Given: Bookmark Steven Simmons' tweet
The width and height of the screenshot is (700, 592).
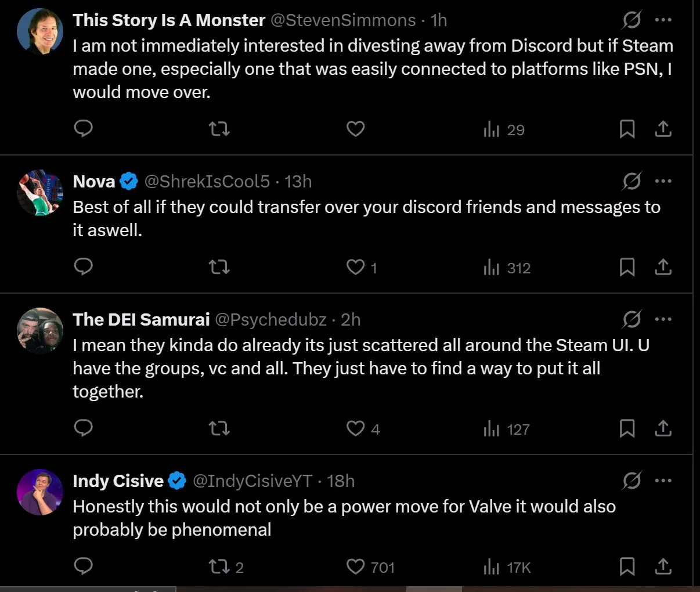Looking at the screenshot, I should 627,129.
